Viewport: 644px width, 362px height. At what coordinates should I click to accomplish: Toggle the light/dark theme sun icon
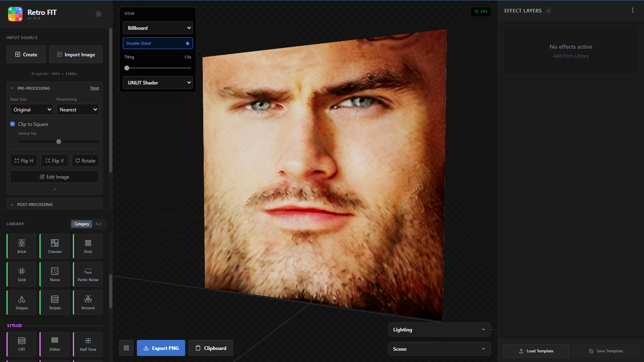click(99, 14)
